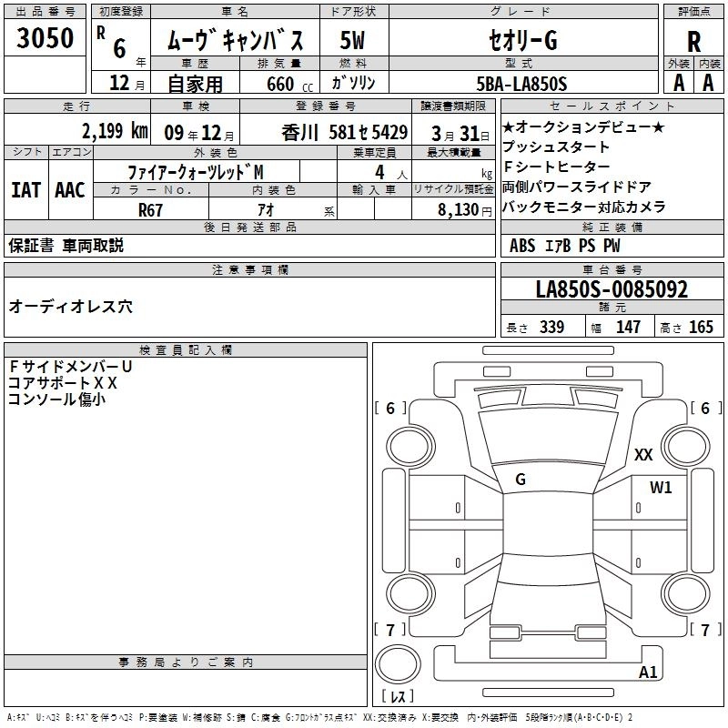Click the top-left tire rating [6]
Viewport: 728px width, 728px height.
pos(390,409)
